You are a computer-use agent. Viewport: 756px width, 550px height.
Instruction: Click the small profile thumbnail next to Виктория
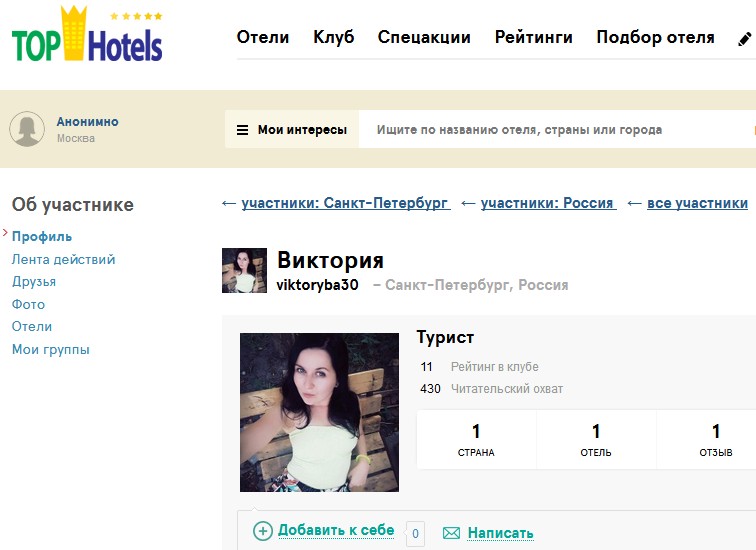tap(244, 270)
